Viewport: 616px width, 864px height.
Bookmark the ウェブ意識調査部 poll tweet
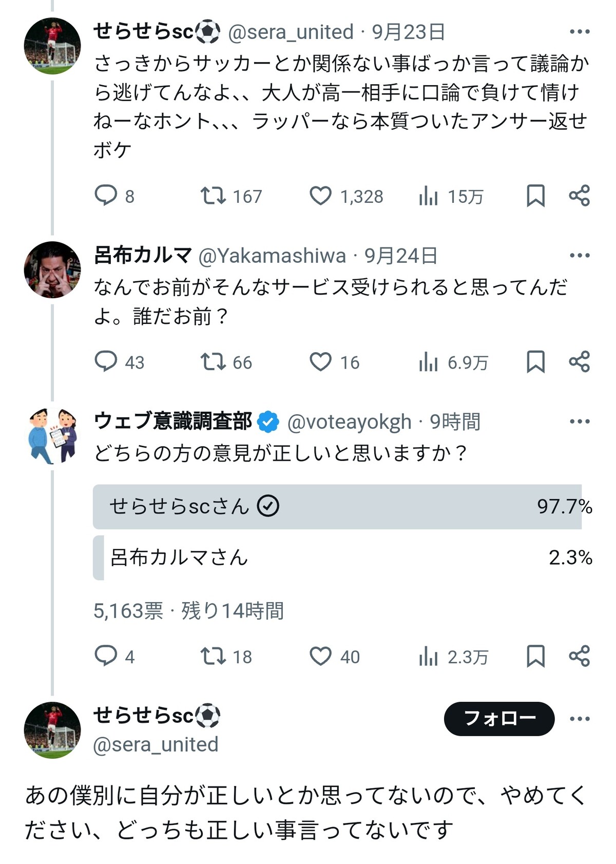[x=535, y=656]
